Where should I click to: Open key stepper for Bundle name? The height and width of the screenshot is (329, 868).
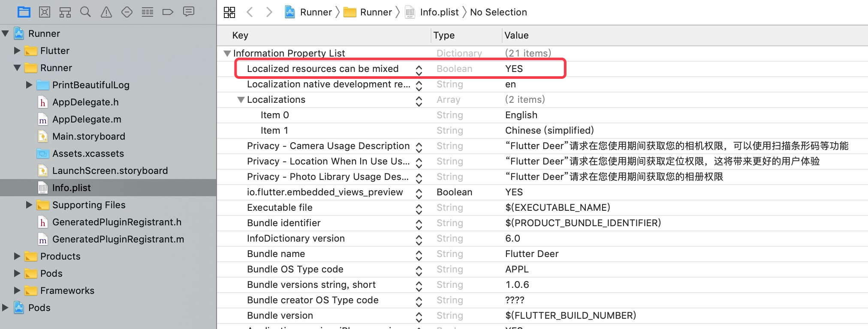point(419,255)
